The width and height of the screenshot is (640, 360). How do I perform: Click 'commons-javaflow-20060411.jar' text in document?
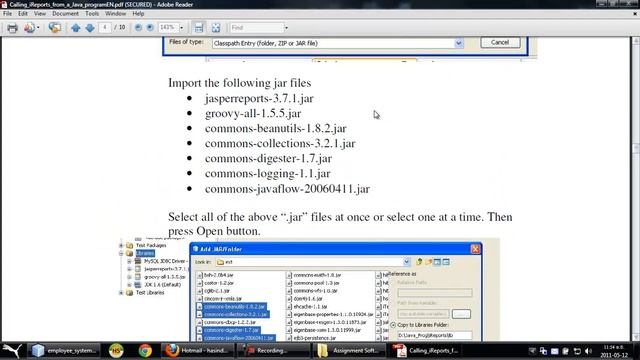[288, 189]
